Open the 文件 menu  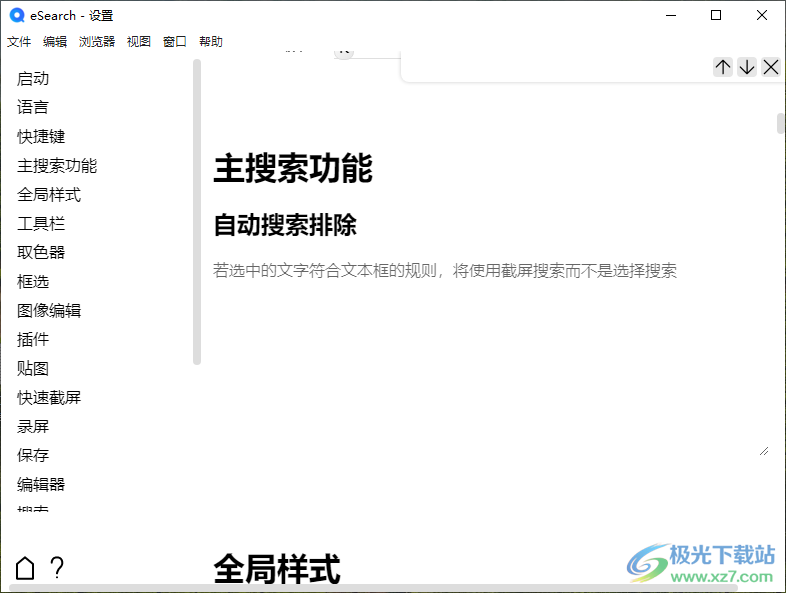(x=19, y=42)
